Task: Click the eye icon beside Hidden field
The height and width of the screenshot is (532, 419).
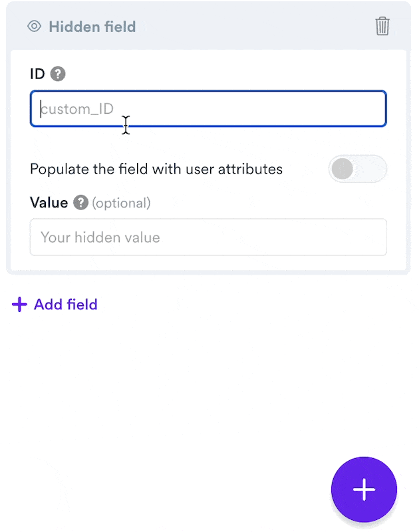Action: (x=35, y=27)
